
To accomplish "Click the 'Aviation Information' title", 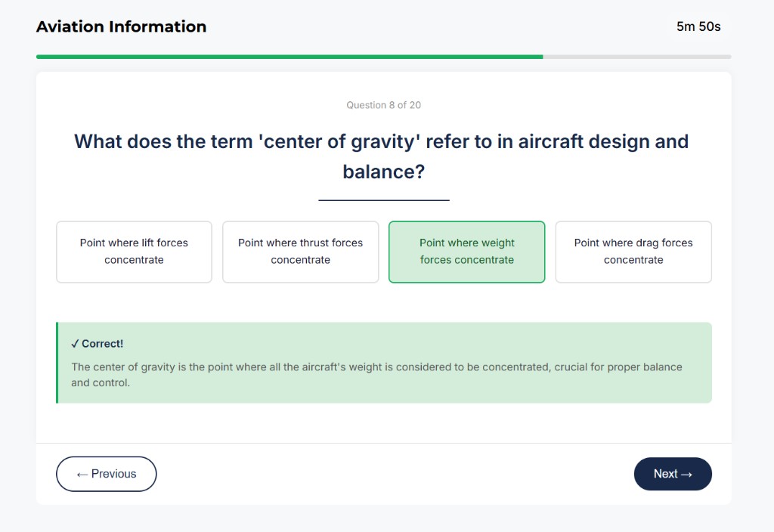I will [x=121, y=26].
